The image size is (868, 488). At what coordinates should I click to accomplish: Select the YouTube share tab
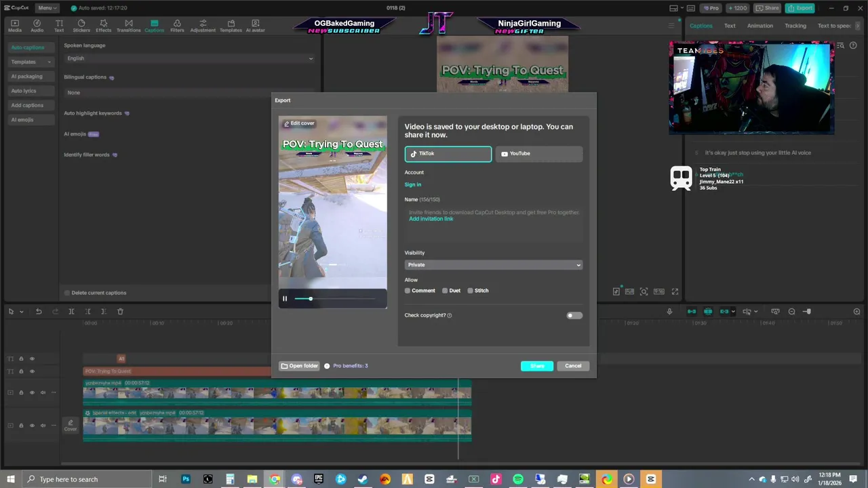point(538,154)
